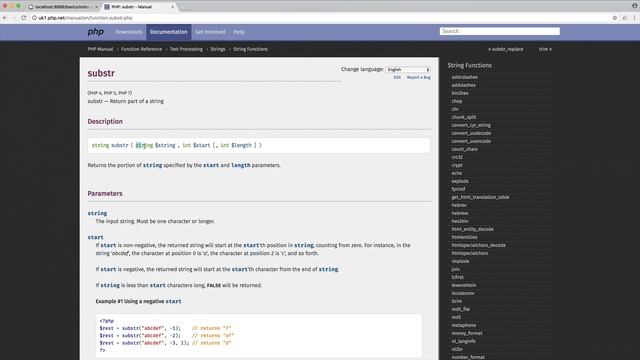Open ltrim in the sidebar list

(x=456, y=301)
